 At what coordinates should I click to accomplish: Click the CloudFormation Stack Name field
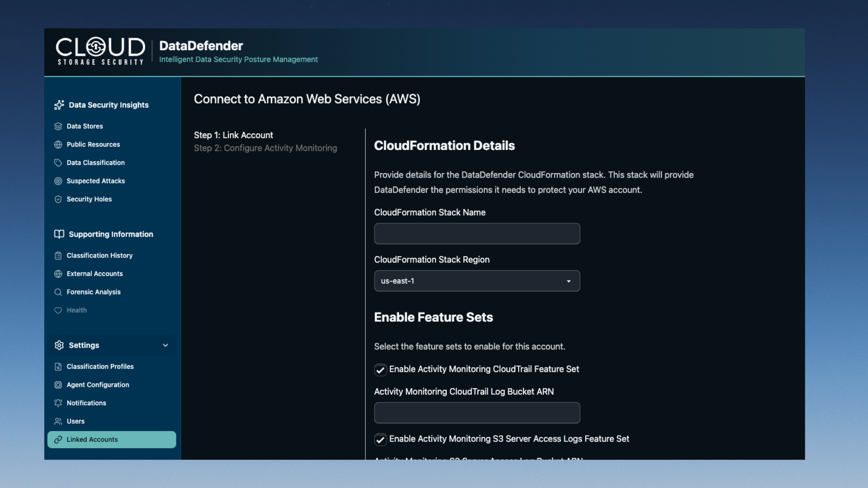pyautogui.click(x=476, y=234)
